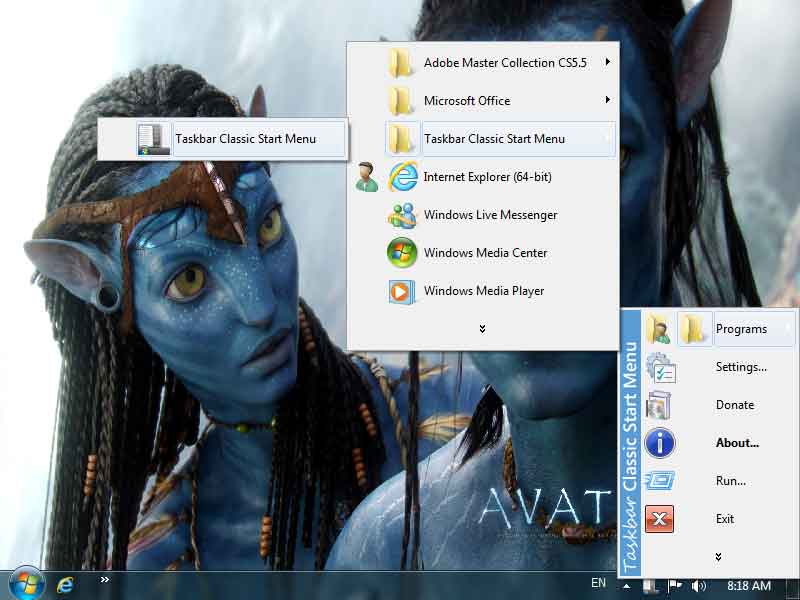The height and width of the screenshot is (600, 800).
Task: Click the Taskbar Classic Start Menu application icon
Action: click(x=153, y=139)
